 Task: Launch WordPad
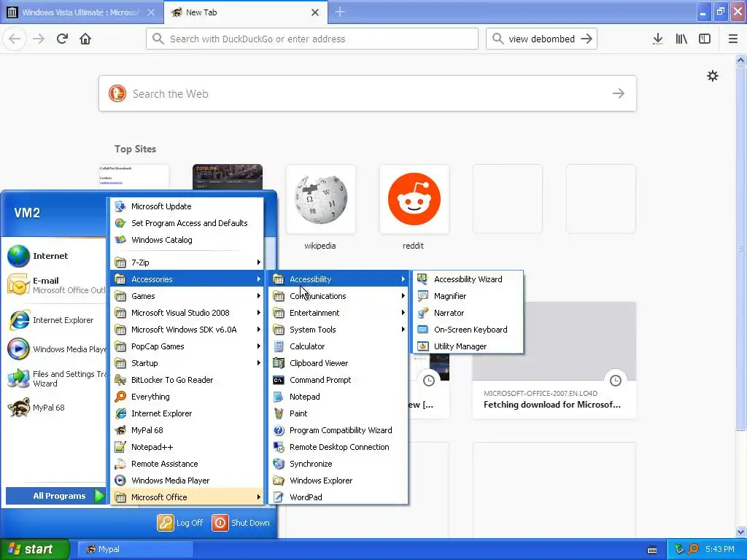[338, 497]
